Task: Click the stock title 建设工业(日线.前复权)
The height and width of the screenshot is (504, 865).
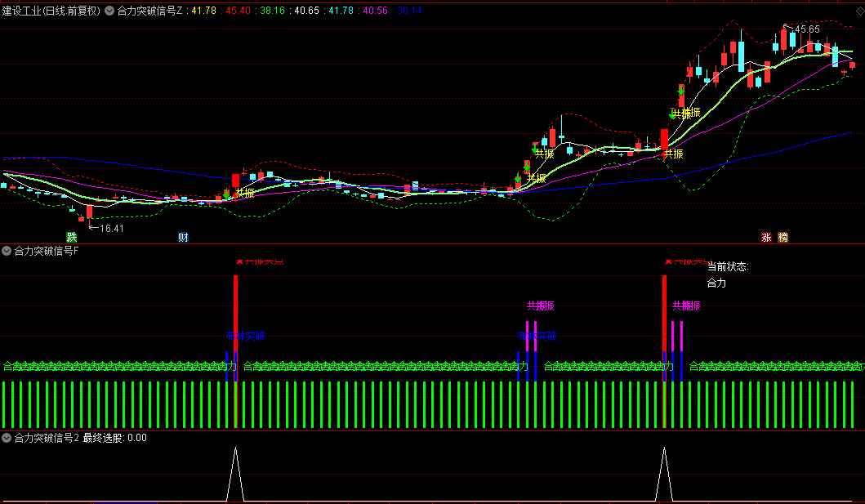Action: [51, 11]
